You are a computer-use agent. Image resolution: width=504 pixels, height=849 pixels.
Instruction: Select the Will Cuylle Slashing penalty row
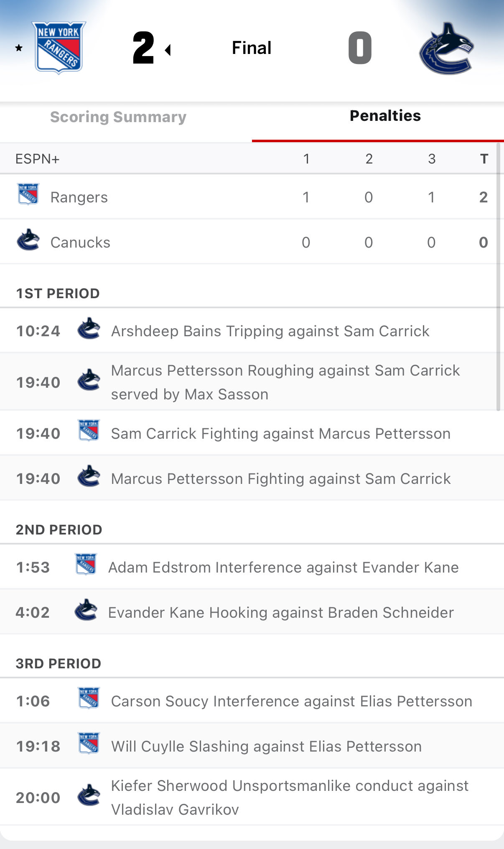click(x=266, y=747)
